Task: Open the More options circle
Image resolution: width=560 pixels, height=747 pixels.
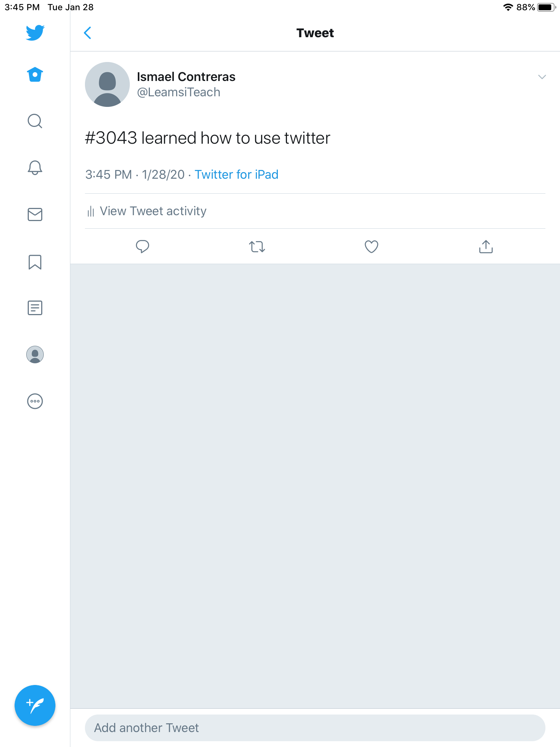Action: coord(35,401)
